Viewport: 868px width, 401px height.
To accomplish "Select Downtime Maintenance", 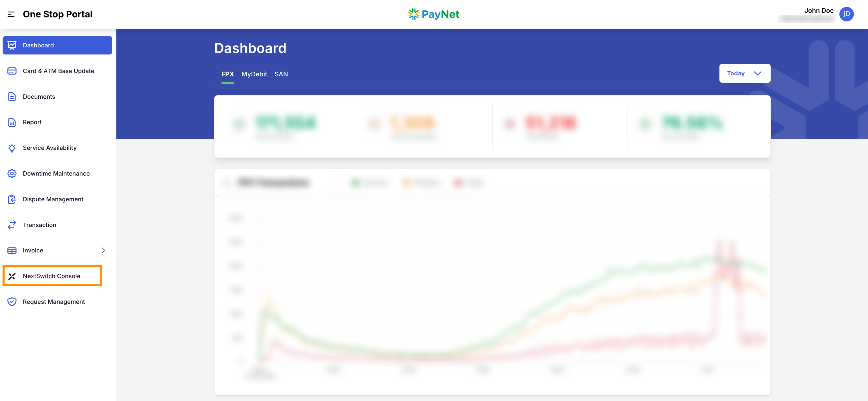I will tap(57, 173).
